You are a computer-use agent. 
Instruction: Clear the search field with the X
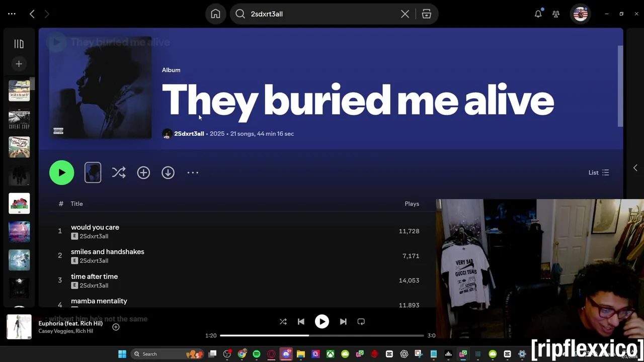pyautogui.click(x=405, y=14)
